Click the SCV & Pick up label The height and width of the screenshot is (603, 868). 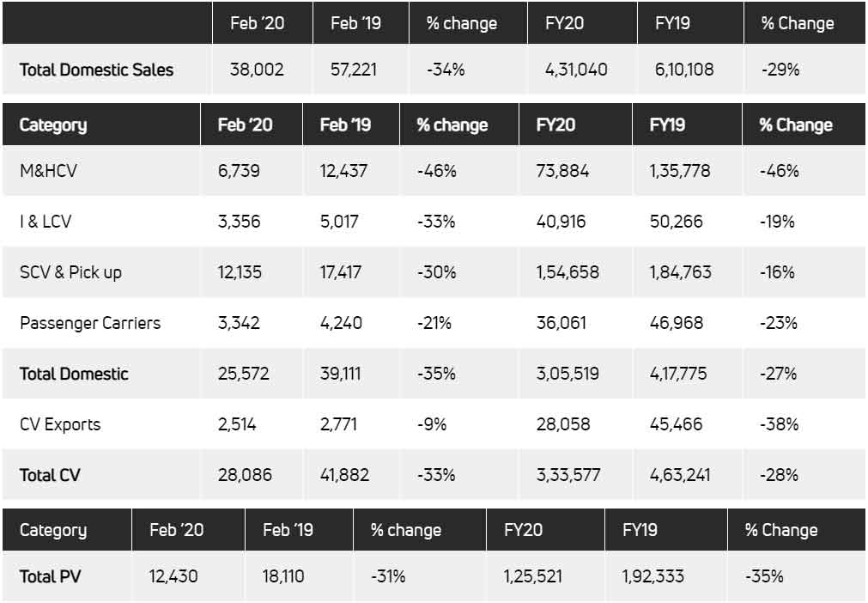(x=70, y=272)
